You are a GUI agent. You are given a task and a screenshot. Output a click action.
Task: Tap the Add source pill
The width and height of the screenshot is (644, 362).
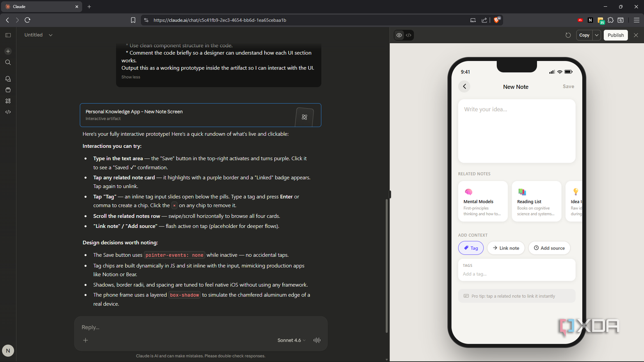pos(549,248)
